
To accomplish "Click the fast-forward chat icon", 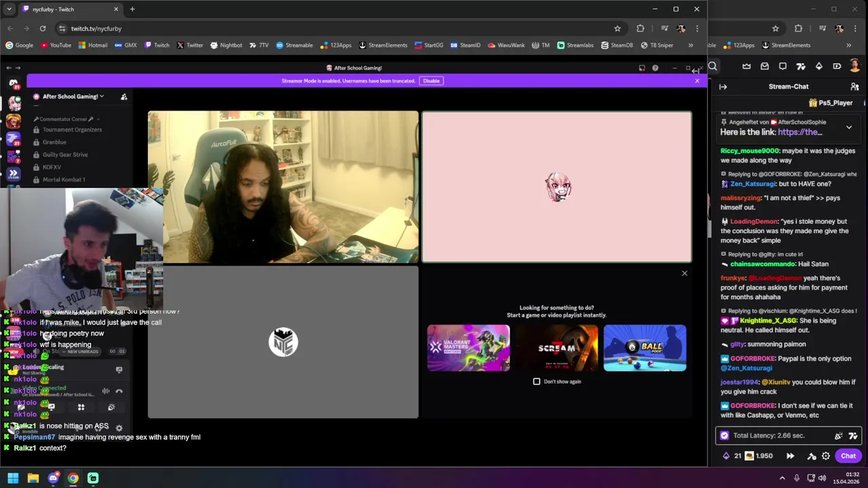I will [x=790, y=456].
